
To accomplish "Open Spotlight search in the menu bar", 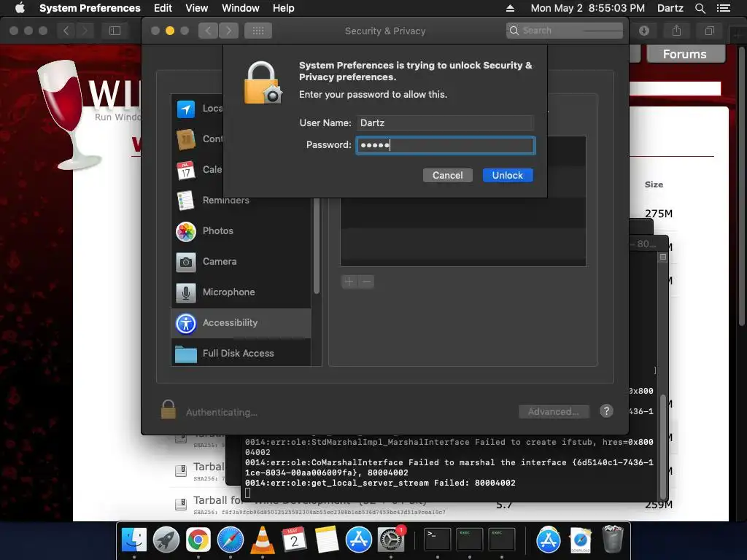I will tap(700, 8).
